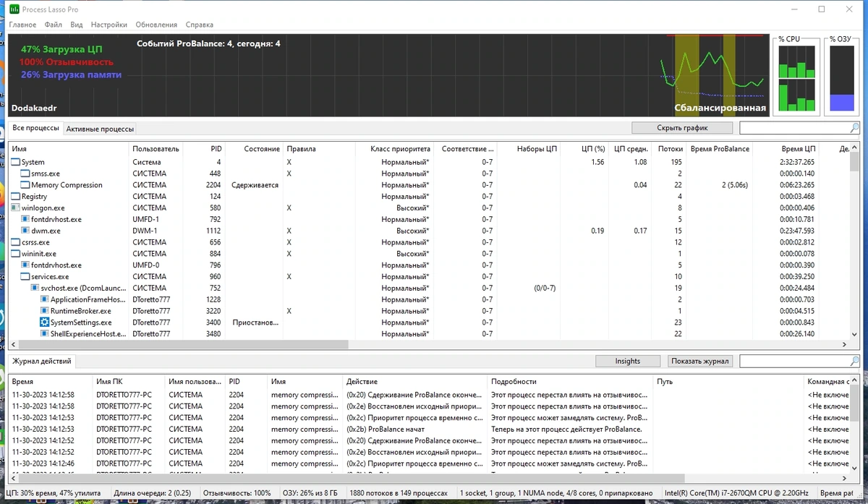Click status bar 'Отзывчивость: 100%' entry

[236, 493]
